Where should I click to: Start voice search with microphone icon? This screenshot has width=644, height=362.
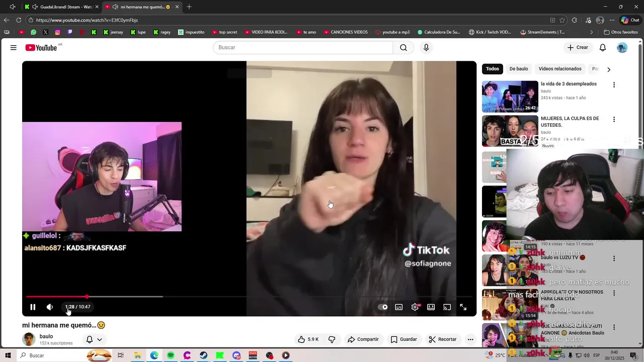click(x=426, y=47)
